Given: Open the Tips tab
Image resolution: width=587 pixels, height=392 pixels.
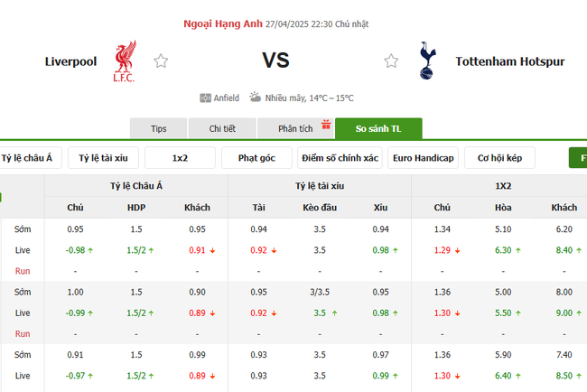Looking at the screenshot, I should 159,129.
